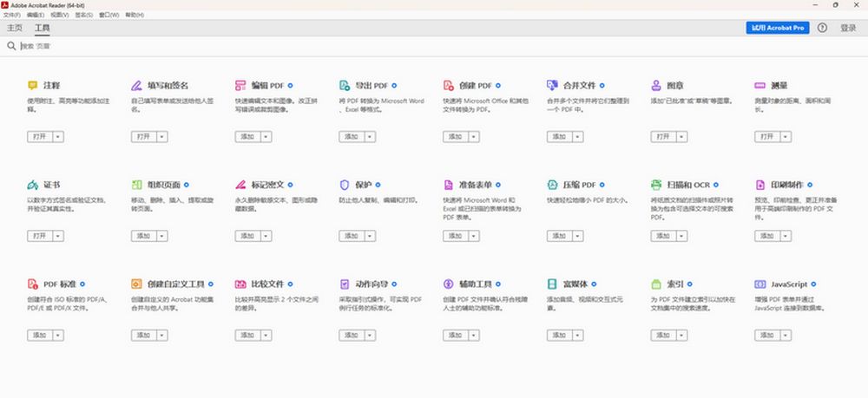Click the 创建 PDF tool icon

click(x=449, y=86)
